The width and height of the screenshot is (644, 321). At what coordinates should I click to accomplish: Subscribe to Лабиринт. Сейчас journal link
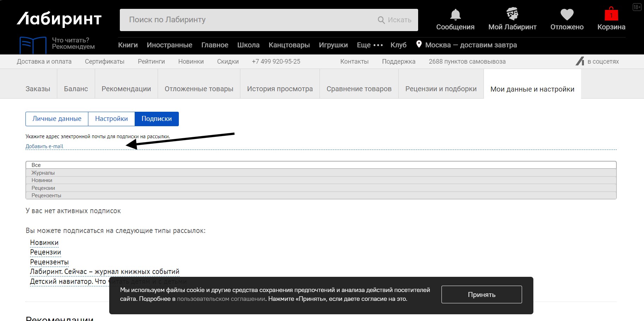click(105, 272)
